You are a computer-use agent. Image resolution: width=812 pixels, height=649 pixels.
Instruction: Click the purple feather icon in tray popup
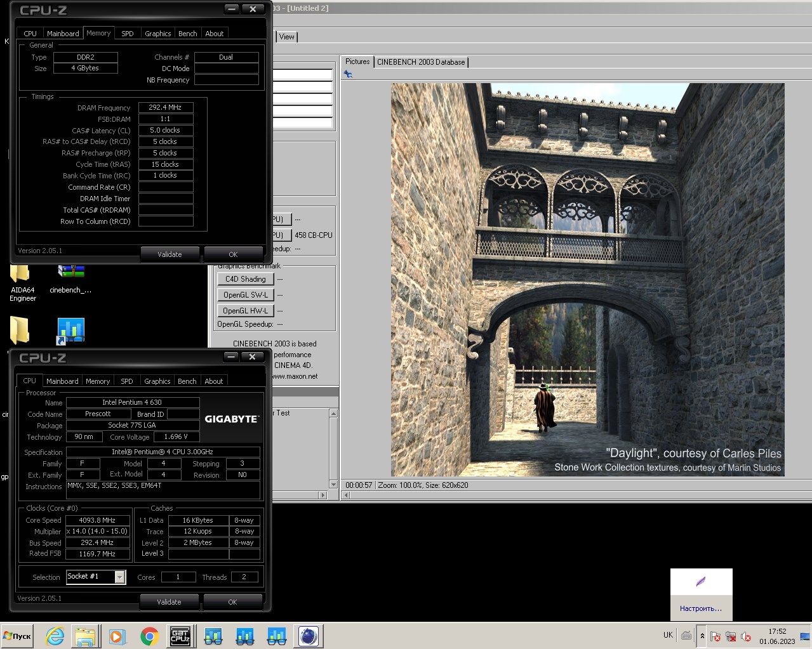coord(701,582)
